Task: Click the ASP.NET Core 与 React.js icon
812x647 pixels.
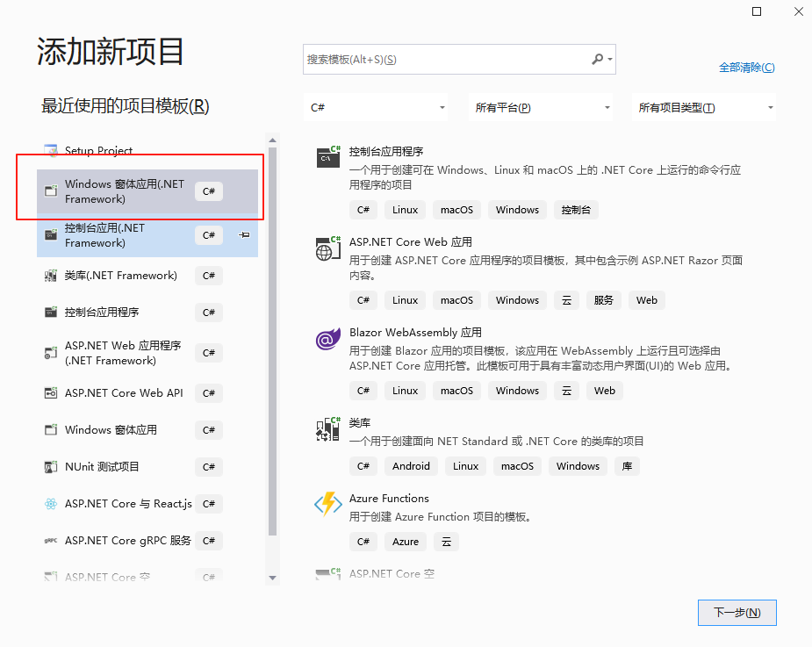Action: coord(51,504)
